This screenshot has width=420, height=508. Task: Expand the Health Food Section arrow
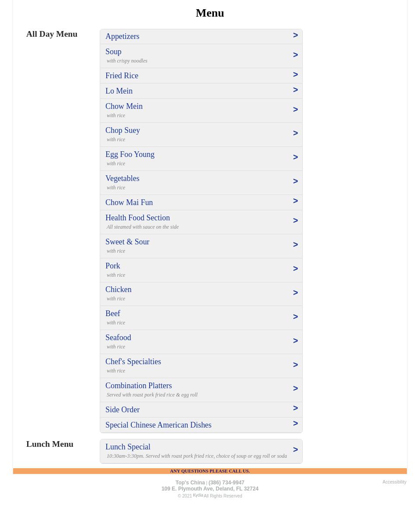point(295,221)
